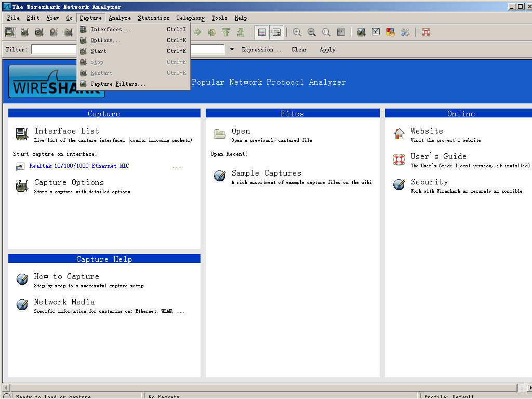Open the Network Media help link
The image size is (532, 399).
coord(64,302)
